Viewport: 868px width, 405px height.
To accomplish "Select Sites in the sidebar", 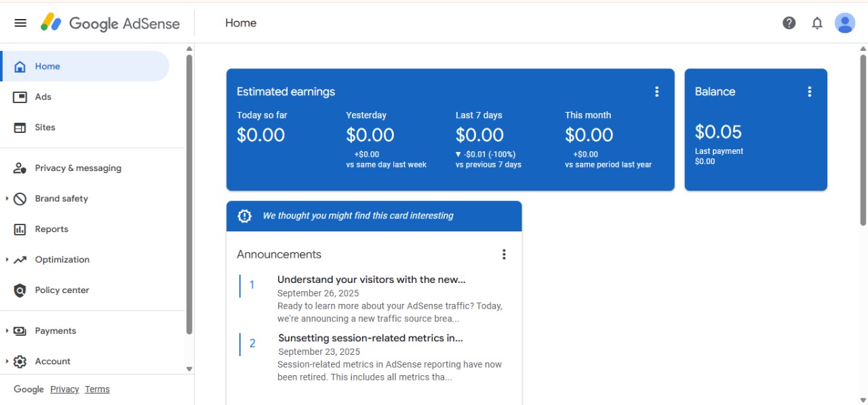I will point(45,128).
